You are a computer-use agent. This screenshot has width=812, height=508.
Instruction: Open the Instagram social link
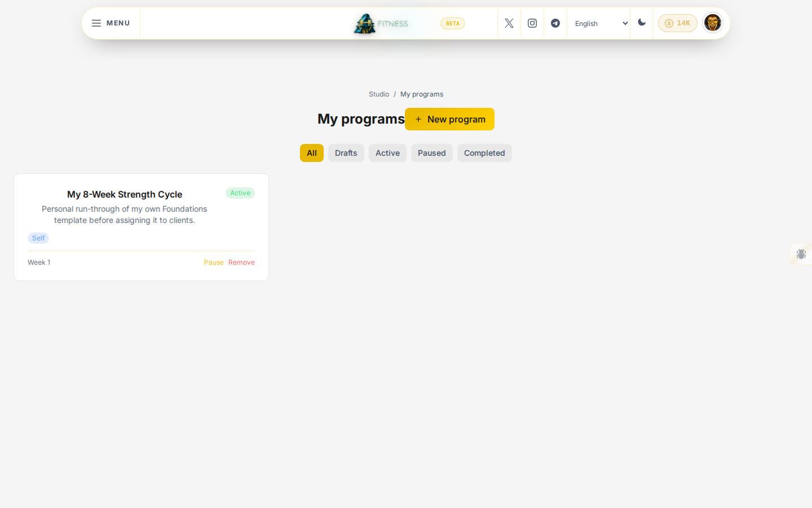click(x=532, y=23)
